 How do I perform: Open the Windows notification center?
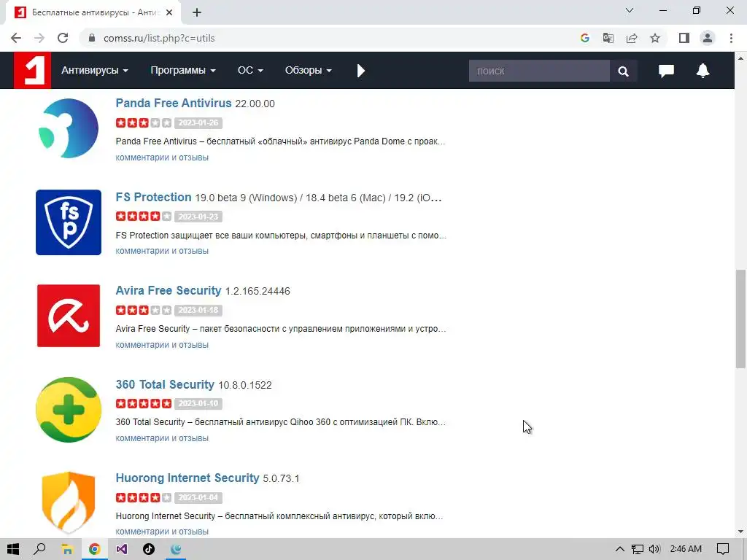[x=723, y=550]
